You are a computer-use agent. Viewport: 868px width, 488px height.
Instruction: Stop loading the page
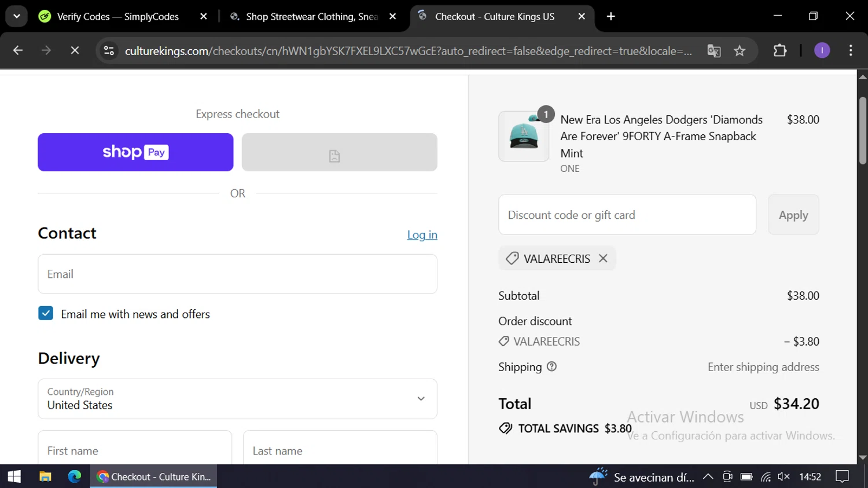[x=75, y=51]
